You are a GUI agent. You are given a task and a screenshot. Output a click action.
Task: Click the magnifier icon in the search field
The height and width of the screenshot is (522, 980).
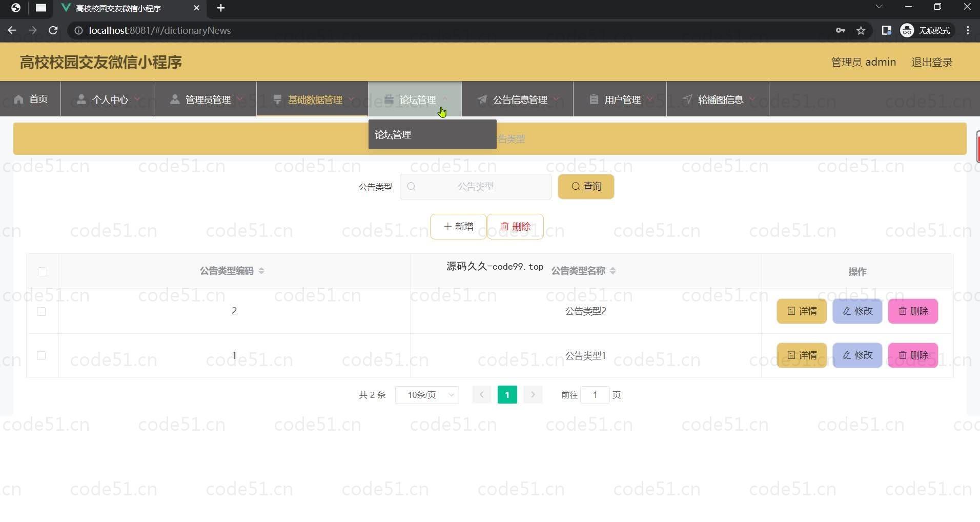[x=411, y=186]
